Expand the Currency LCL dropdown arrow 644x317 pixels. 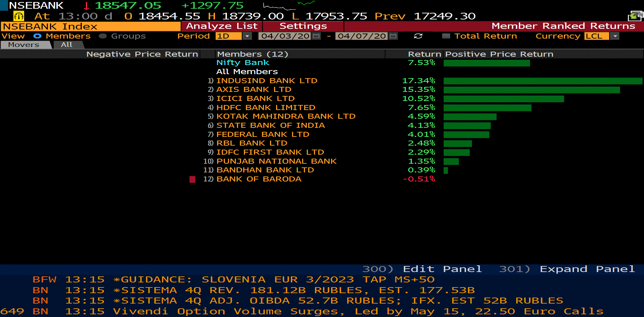tap(615, 36)
